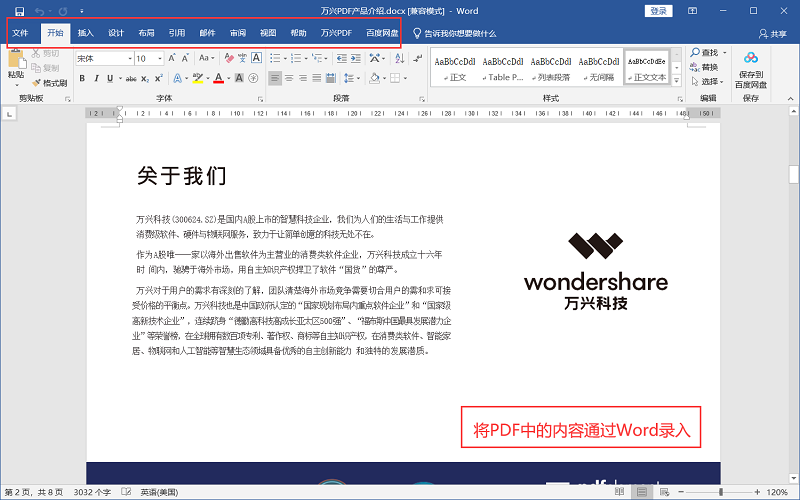Screen dimensions: 800x500
Task: Increase indent with the right-arrow indent icon
Action: (x=356, y=58)
